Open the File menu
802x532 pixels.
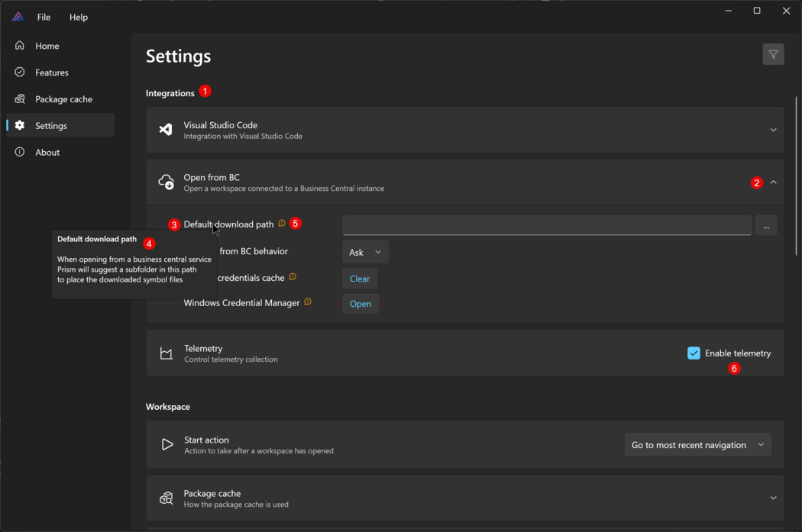[x=44, y=17]
